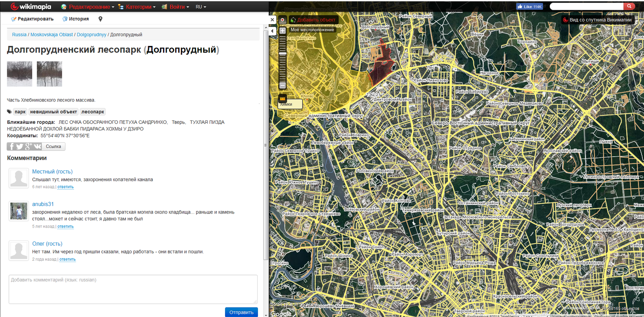Zoom out with the map minus button
Screen dimensions: 644x317
coord(283,85)
